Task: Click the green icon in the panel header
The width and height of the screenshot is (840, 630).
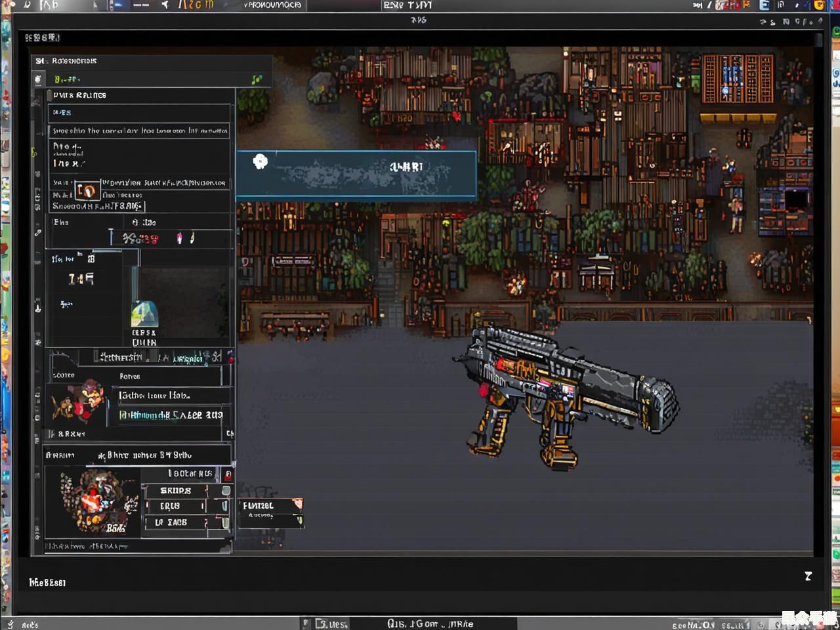Action: tap(257, 79)
